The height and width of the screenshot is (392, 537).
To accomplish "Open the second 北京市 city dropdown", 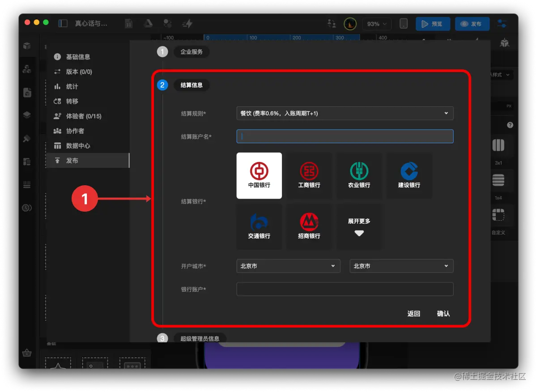I will pos(401,266).
